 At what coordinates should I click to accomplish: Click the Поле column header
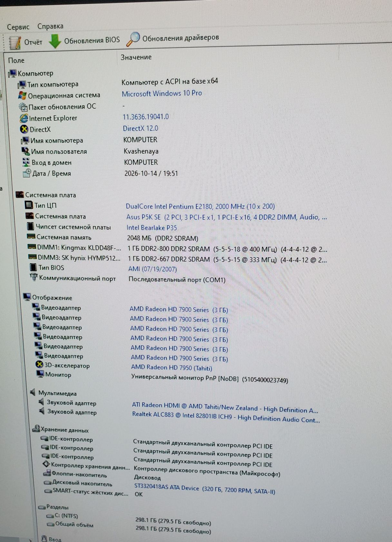(16, 60)
